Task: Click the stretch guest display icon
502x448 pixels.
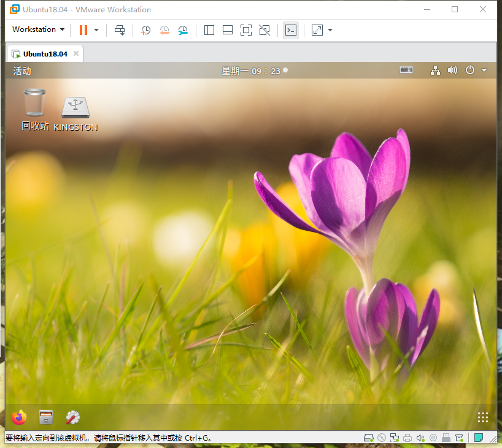Action: 317,30
